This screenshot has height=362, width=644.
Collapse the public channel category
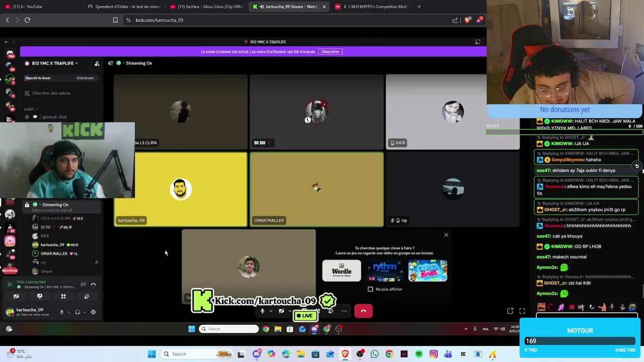click(31, 109)
